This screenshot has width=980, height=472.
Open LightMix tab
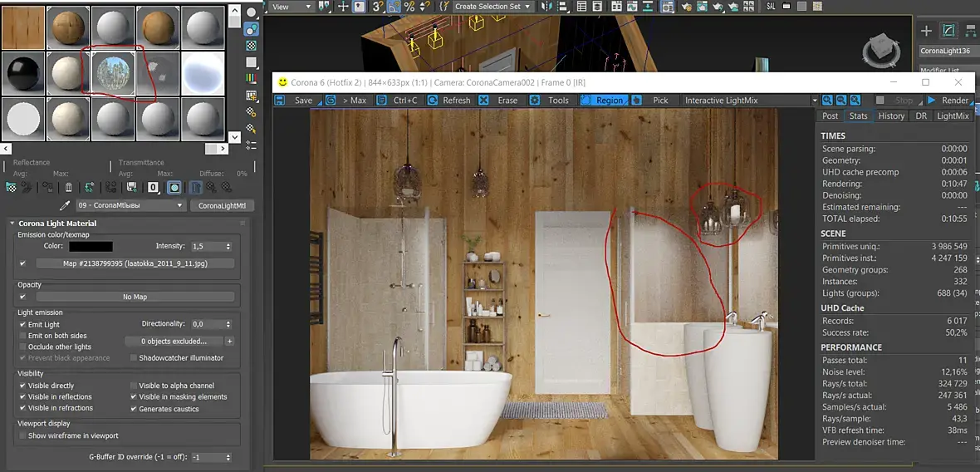coord(953,116)
